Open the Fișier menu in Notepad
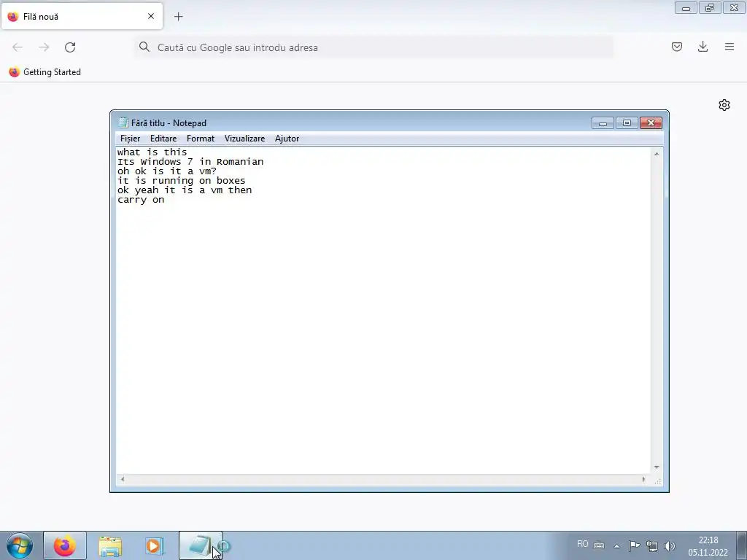Viewport: 747px width, 560px height. pyautogui.click(x=130, y=139)
